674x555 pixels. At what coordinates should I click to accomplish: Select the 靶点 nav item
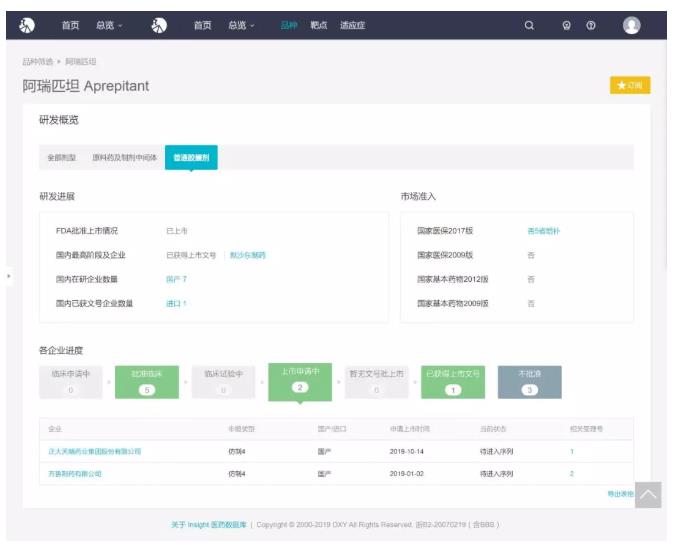click(319, 25)
